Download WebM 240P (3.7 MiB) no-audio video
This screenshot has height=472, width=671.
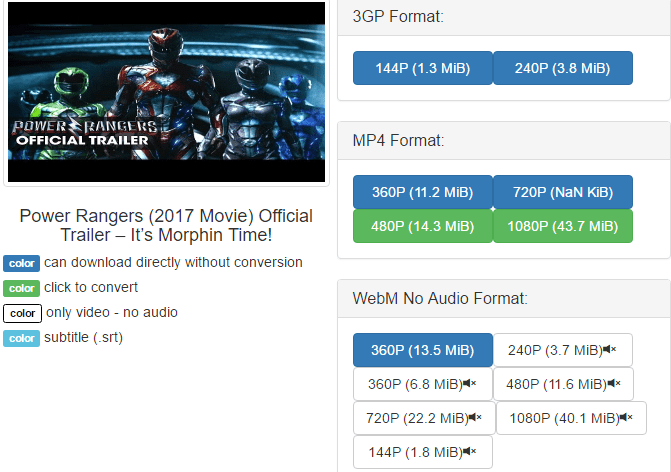click(563, 350)
